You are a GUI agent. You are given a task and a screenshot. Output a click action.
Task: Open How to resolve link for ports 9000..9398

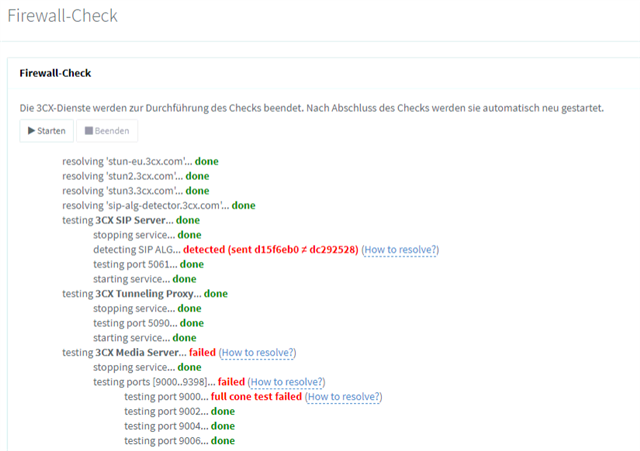point(287,382)
